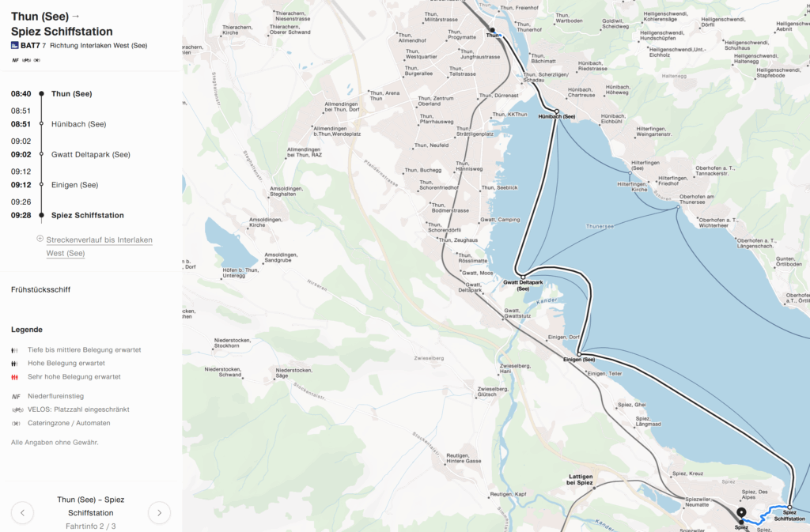Select Thun (See) stop in the timeline
The height and width of the screenshot is (532, 810).
point(72,94)
